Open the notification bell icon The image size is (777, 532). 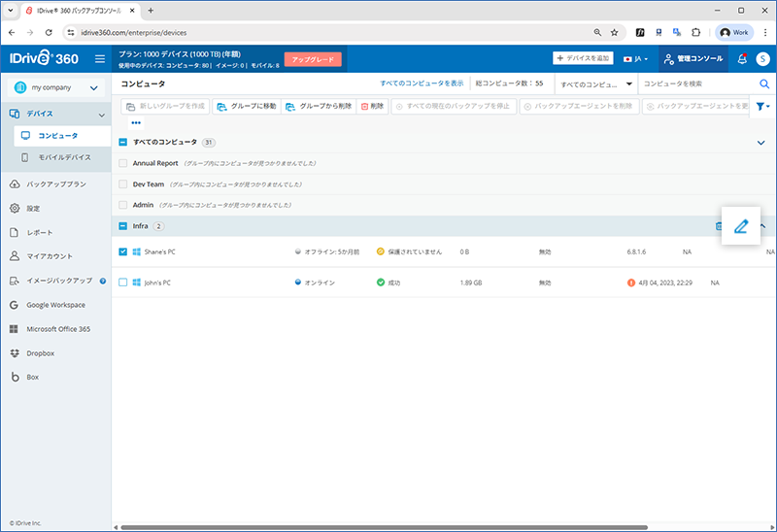point(742,59)
